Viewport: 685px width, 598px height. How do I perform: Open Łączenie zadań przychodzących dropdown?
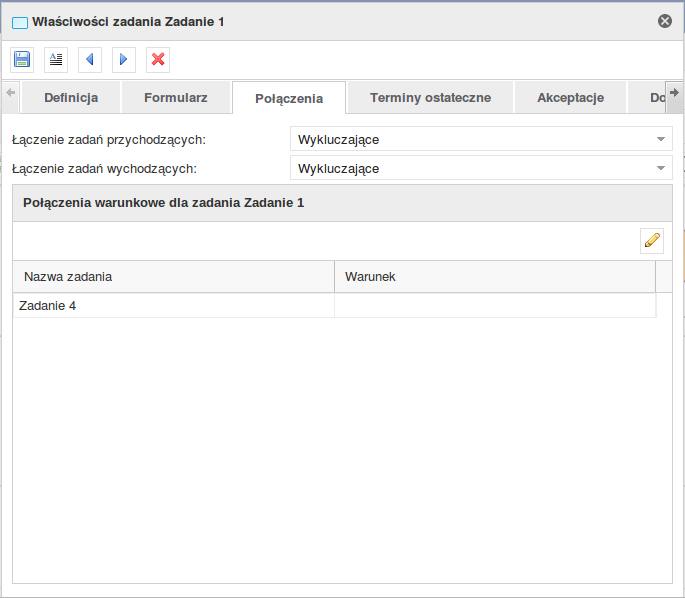point(480,139)
